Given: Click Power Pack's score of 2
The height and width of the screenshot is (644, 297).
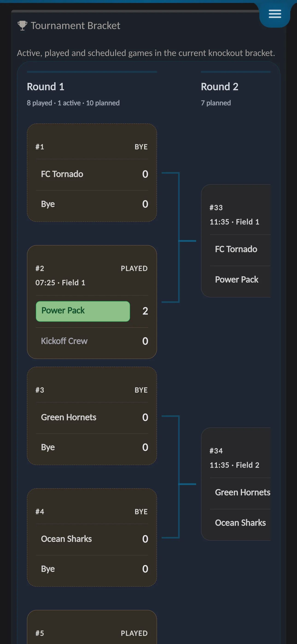Looking at the screenshot, I should 145,311.
